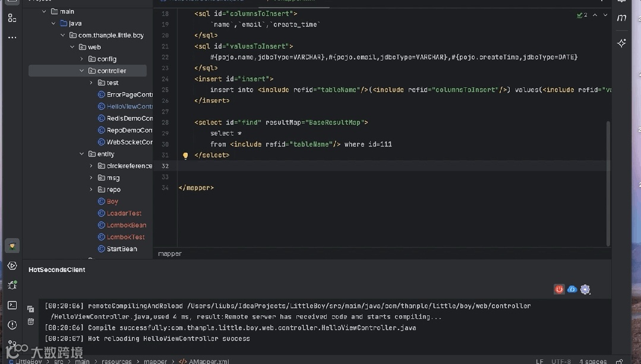Jump to previous highlighted problem arrow
Screen dimensions: 641x364
click(595, 15)
